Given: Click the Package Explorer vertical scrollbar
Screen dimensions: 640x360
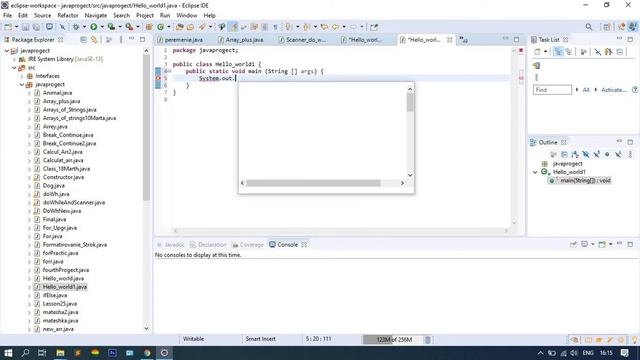Looking at the screenshot, I should click(147, 127).
